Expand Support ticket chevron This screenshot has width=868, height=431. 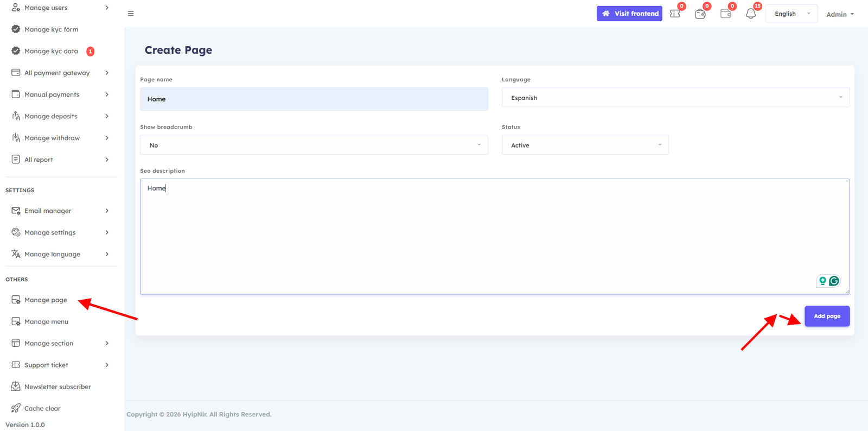107,365
